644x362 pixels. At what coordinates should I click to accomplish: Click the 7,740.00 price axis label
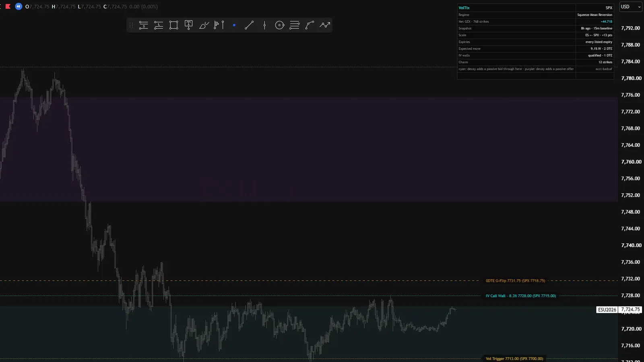pyautogui.click(x=630, y=245)
